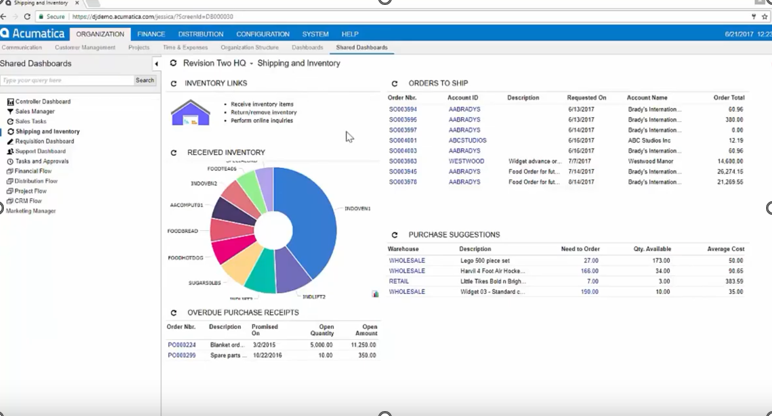Switch to the Dashboards tab
The width and height of the screenshot is (772, 416).
308,47
